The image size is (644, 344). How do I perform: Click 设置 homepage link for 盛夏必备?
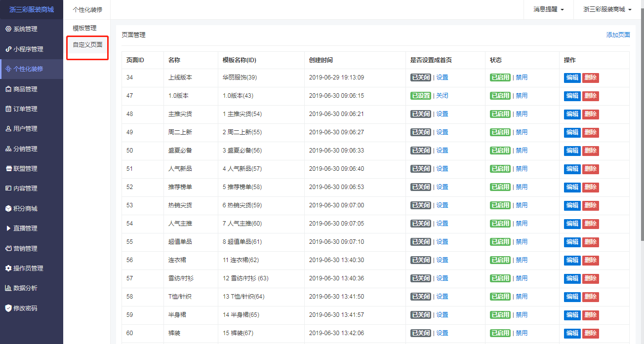(x=442, y=151)
